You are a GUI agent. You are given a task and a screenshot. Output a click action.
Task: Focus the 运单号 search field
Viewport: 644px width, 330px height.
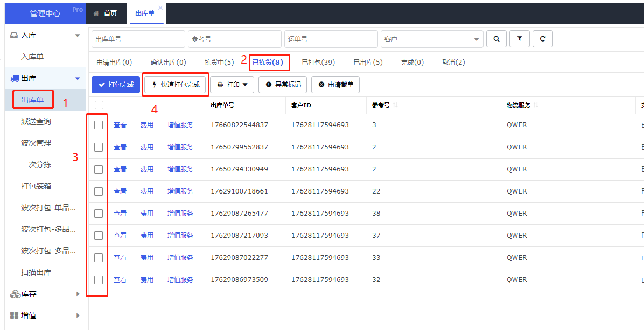click(331, 39)
